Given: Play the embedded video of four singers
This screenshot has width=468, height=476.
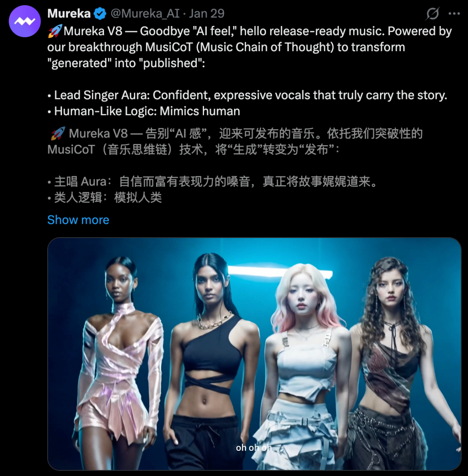Looking at the screenshot, I should coord(254,354).
